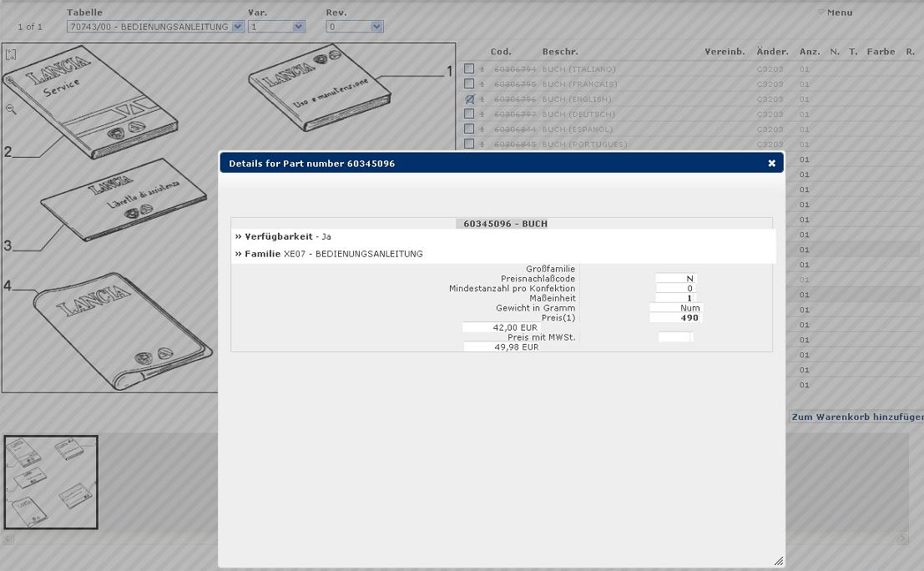This screenshot has width=924, height=571.
Task: Check the BUCH (DEUTSCH) checkbox
Action: 469,114
